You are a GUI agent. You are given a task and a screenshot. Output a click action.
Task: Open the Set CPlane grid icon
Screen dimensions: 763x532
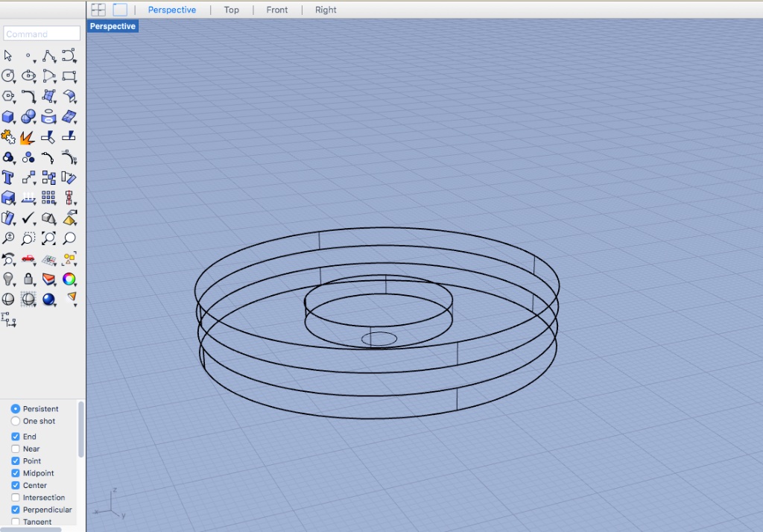click(48, 259)
